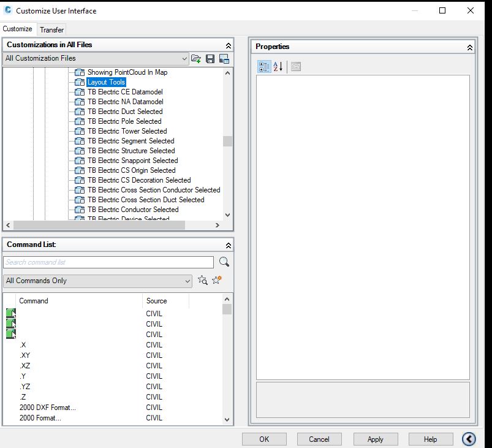Viewport: 492px width, 448px height.
Task: Switch to the Customize tab
Action: 18,29
